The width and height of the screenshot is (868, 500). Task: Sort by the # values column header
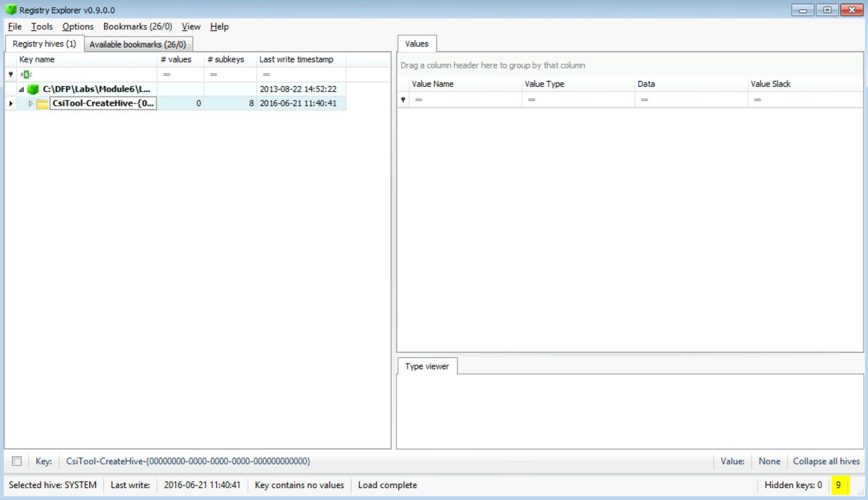(x=181, y=59)
